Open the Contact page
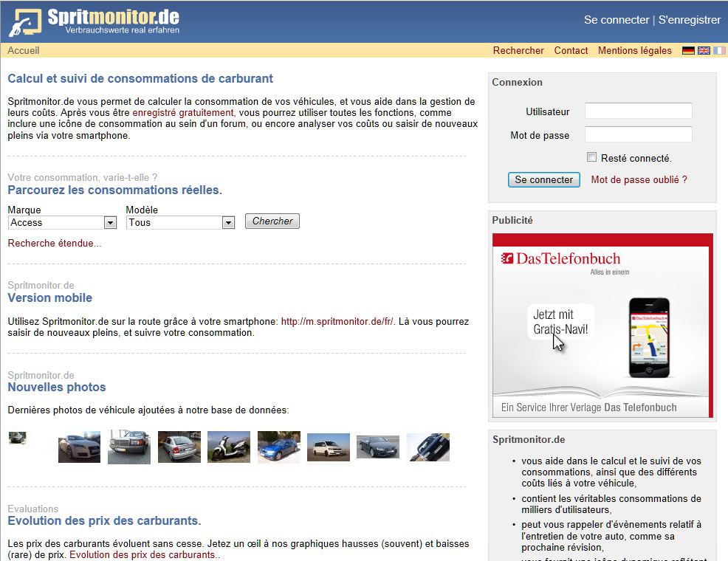This screenshot has width=728, height=561. (571, 51)
